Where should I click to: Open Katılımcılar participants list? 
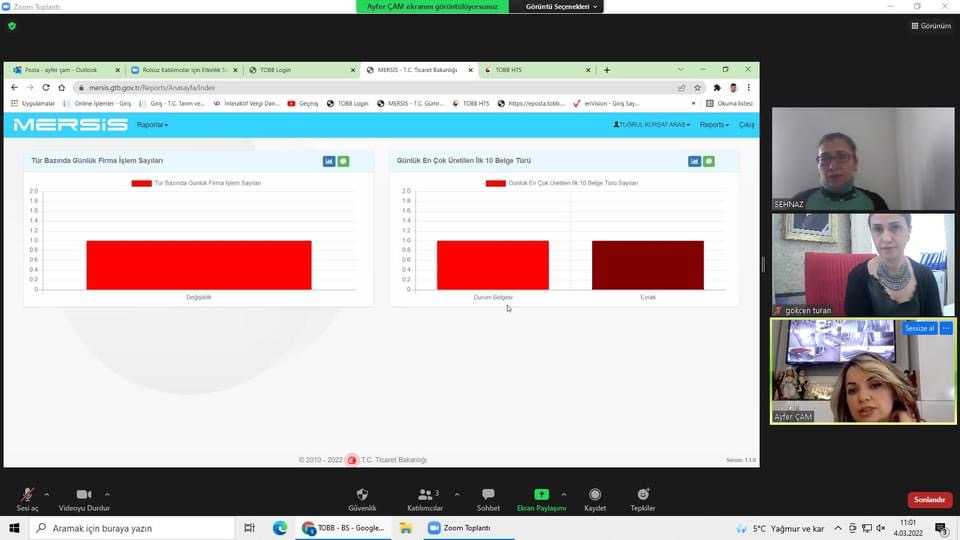click(x=424, y=497)
